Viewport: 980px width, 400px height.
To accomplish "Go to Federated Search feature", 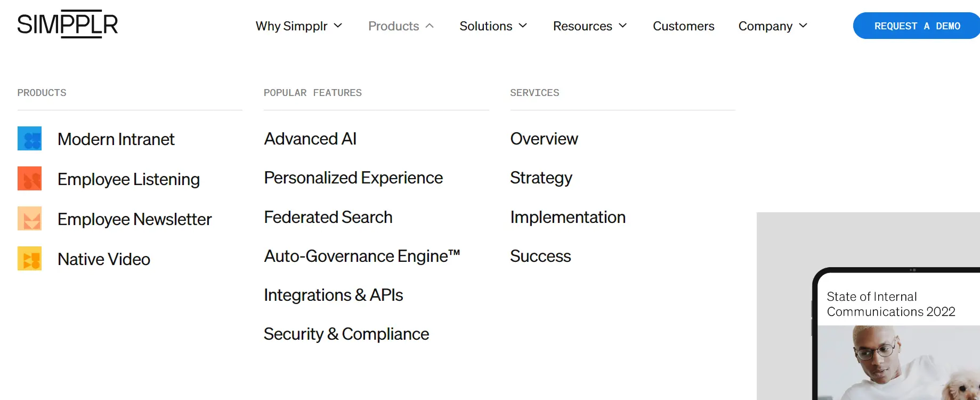I will tap(328, 217).
